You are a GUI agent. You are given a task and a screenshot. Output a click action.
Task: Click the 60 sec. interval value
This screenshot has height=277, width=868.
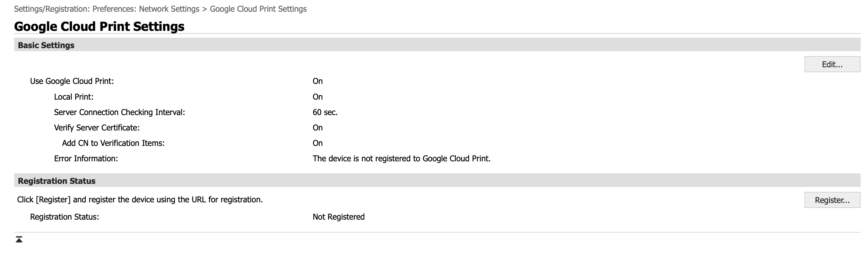pos(325,112)
